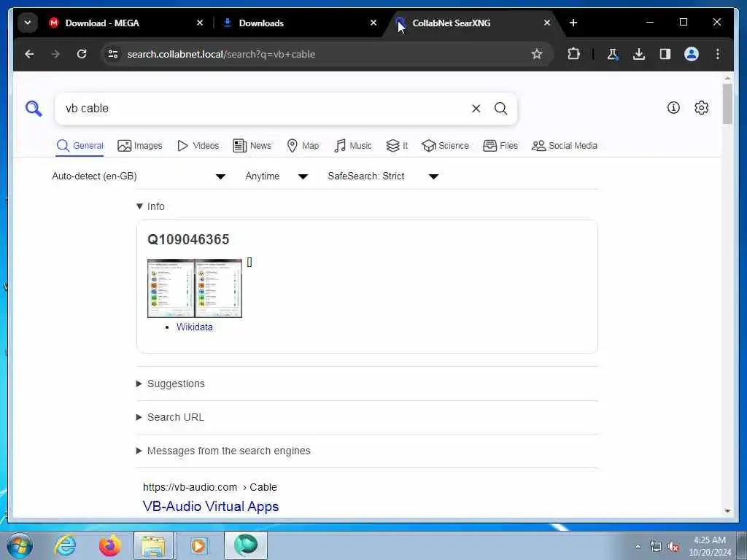Click the scrollbar down arrow
Viewport: 747px width, 560px height.
point(727,511)
